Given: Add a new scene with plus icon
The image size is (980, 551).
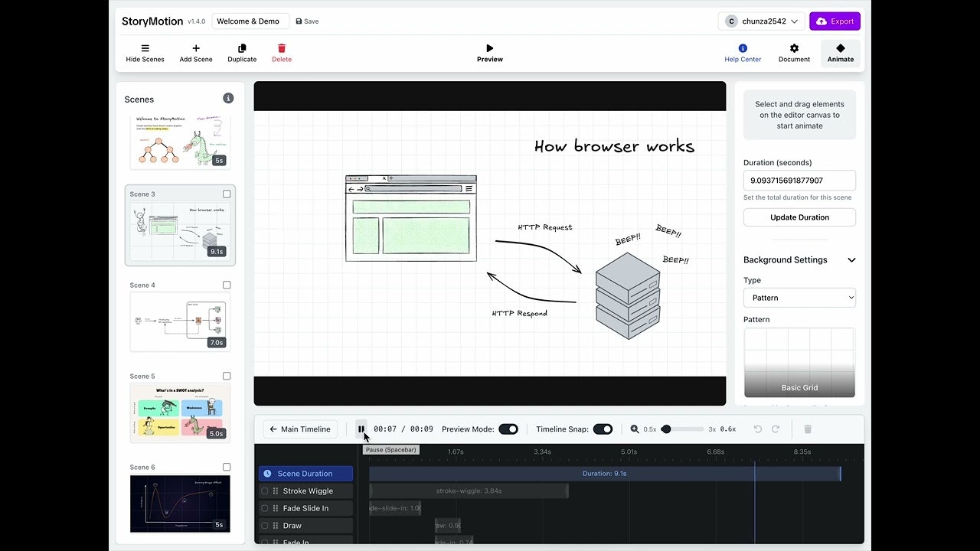Looking at the screenshot, I should tap(196, 48).
